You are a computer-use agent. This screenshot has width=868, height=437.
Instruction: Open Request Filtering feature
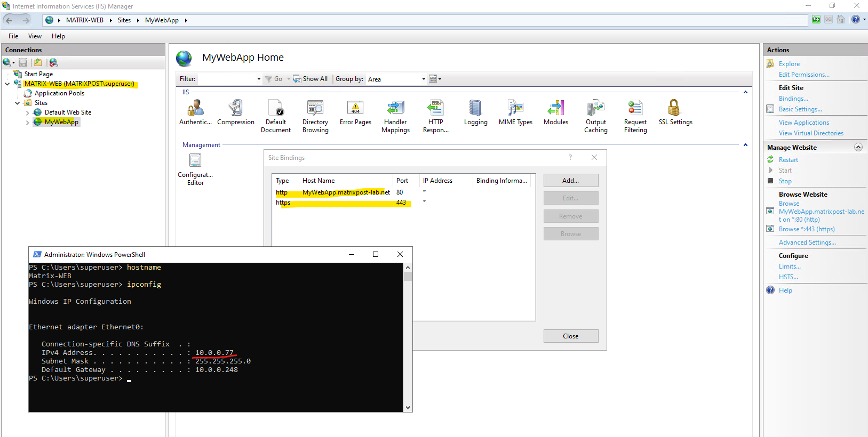click(635, 116)
